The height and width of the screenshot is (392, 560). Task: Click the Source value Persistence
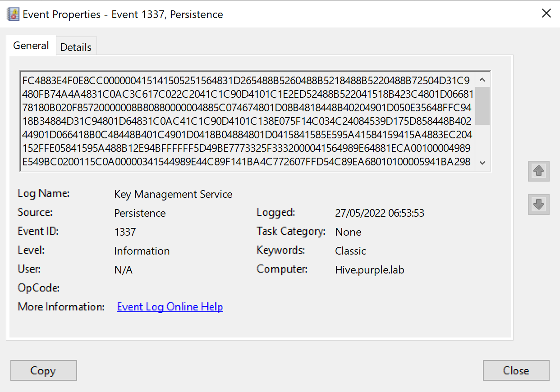tap(140, 213)
